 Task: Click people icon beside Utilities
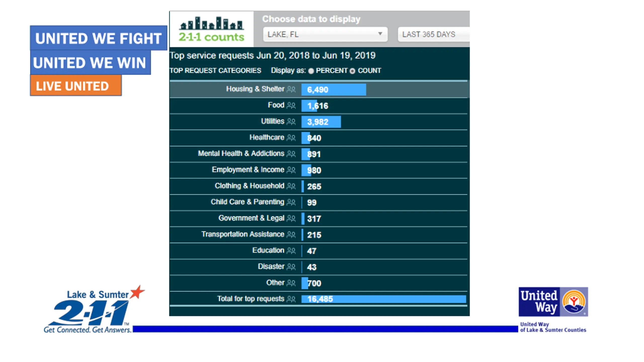[291, 121]
